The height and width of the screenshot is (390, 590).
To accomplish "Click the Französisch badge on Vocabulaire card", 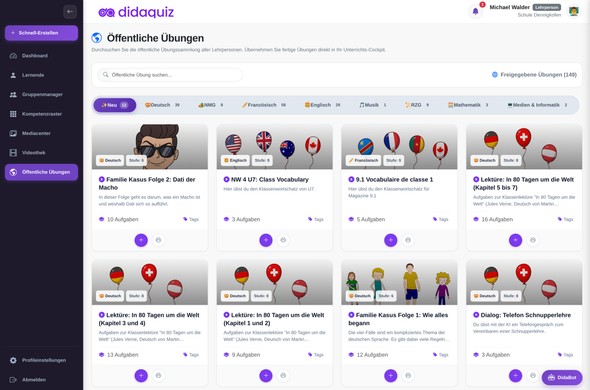I will [363, 160].
